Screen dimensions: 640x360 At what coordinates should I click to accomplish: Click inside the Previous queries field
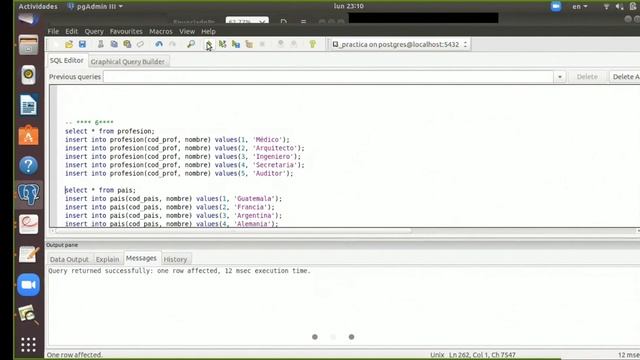[x=329, y=77]
